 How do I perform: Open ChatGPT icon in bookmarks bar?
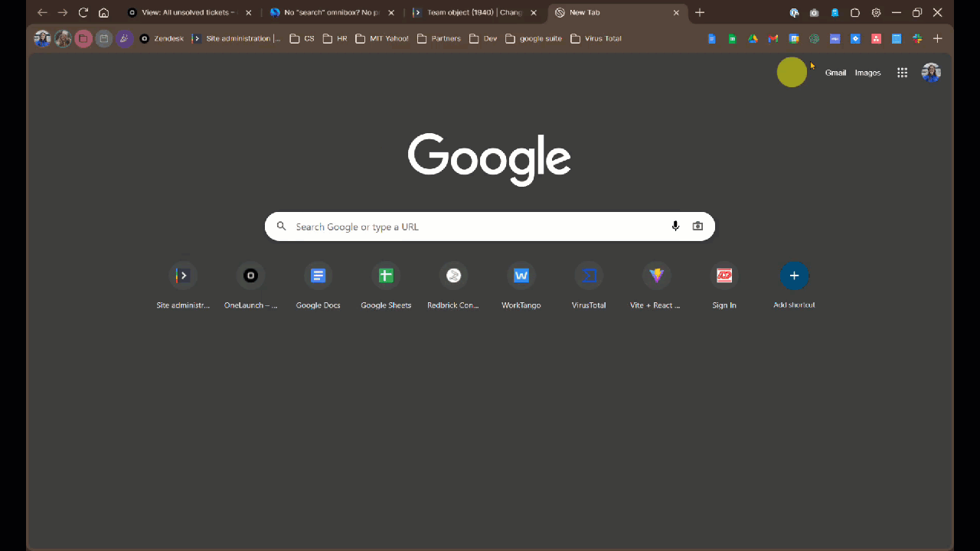[x=815, y=38]
